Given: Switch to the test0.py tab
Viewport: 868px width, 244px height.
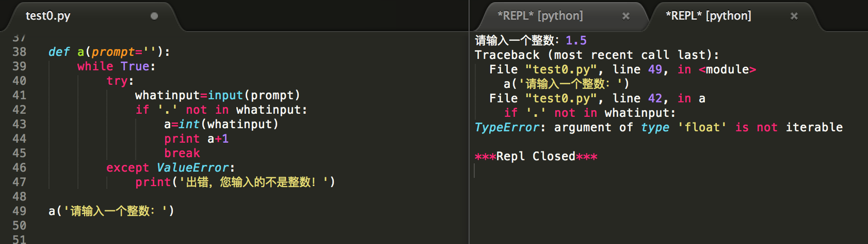Looking at the screenshot, I should (48, 16).
